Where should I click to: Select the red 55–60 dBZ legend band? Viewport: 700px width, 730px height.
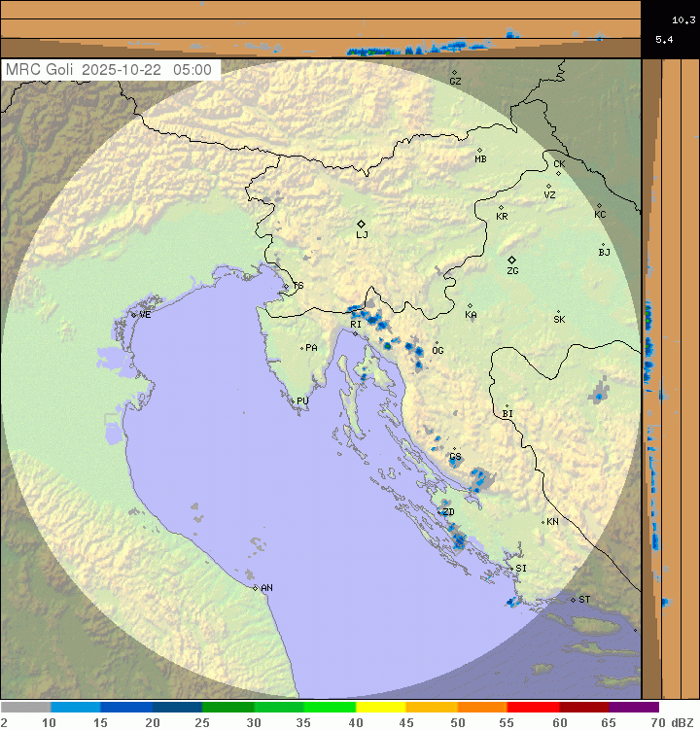tap(533, 708)
